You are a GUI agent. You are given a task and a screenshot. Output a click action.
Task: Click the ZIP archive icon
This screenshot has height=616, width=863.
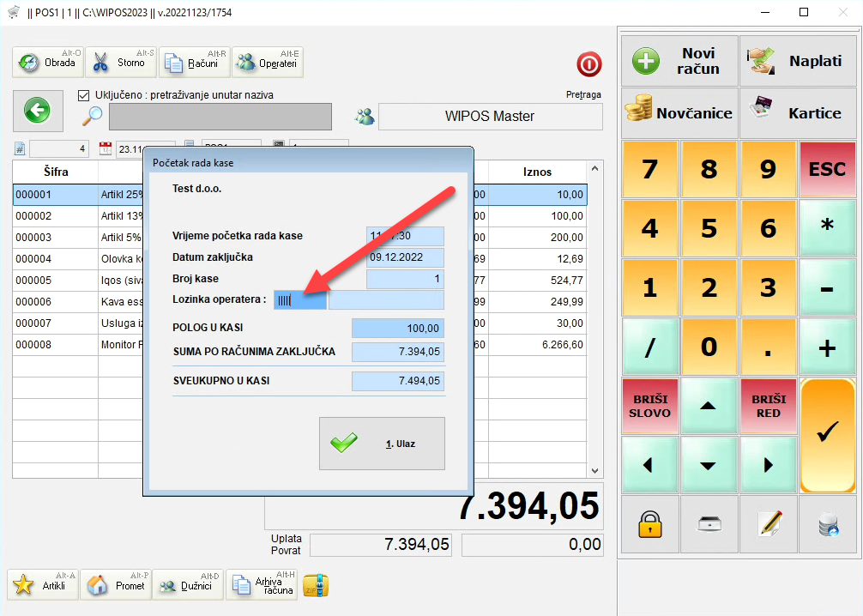tap(317, 585)
